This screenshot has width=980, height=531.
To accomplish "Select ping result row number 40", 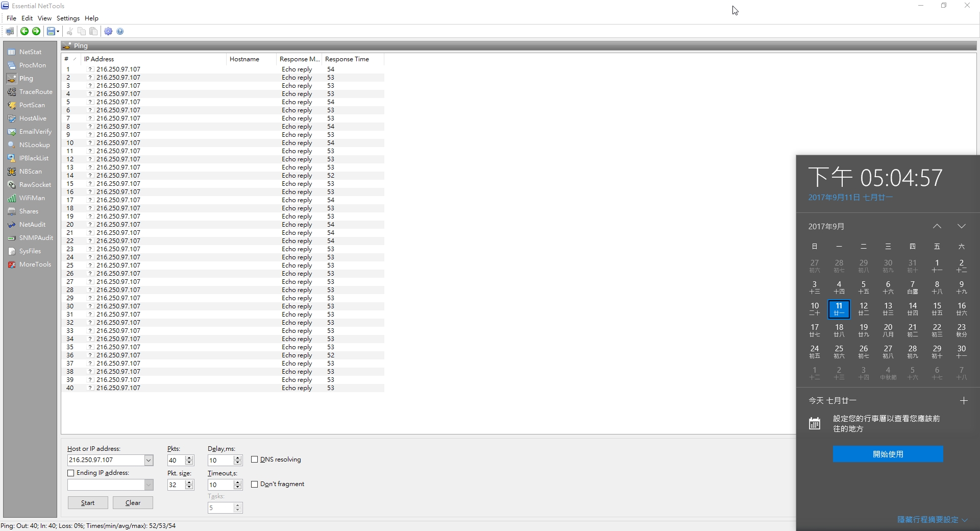I will [223, 388].
